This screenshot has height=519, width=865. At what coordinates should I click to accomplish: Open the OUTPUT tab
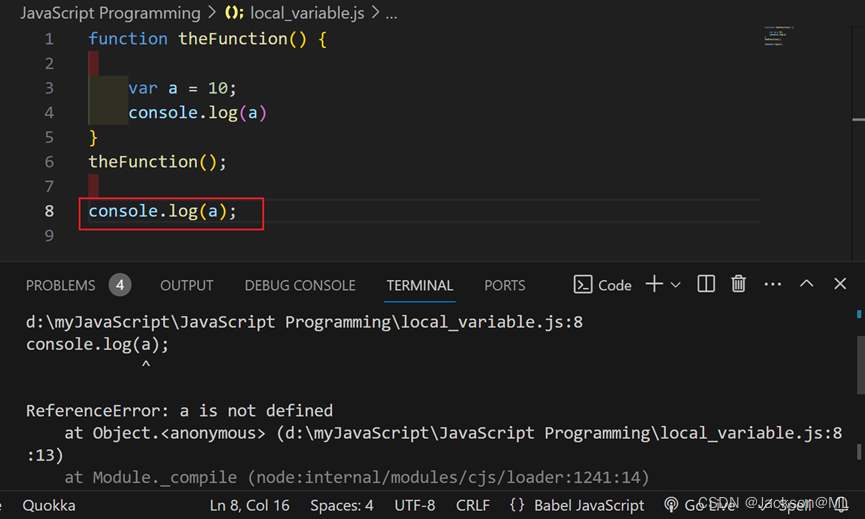coord(187,285)
